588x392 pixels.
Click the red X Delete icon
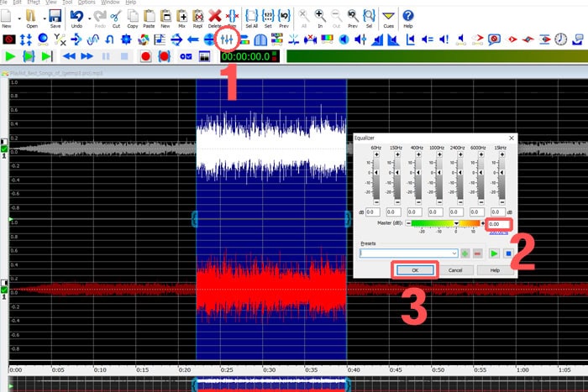(215, 16)
